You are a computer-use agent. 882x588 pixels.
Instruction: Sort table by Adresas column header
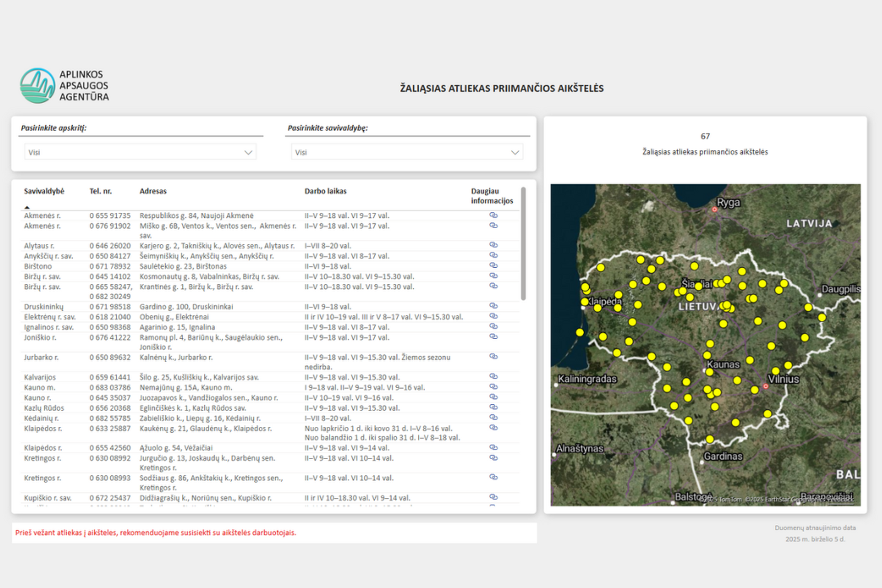point(153,191)
